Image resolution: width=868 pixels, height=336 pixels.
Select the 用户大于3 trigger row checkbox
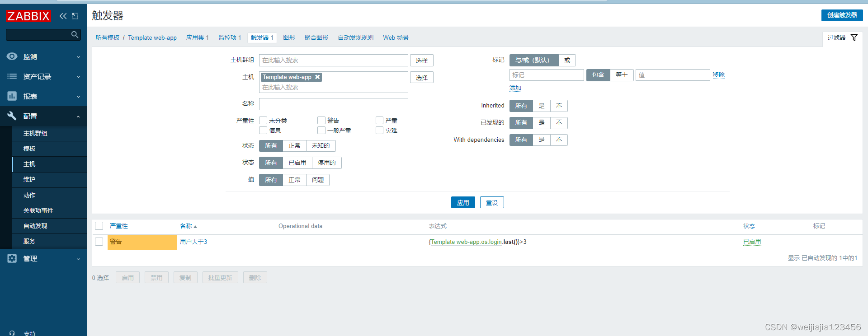tap(99, 242)
